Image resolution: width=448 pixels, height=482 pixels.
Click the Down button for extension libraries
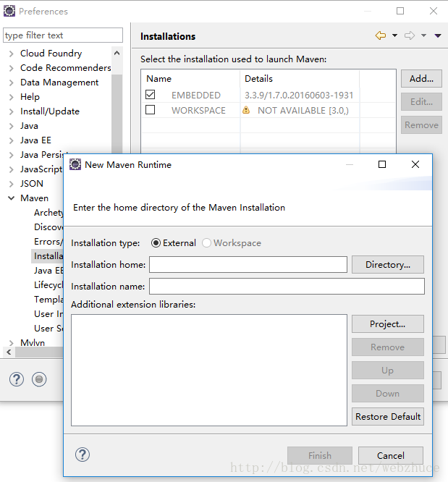388,394
